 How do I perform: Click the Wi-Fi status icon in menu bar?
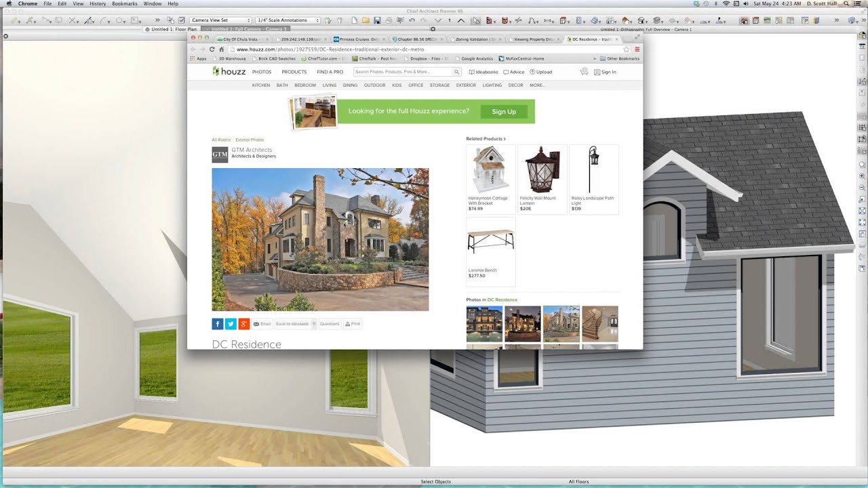[x=726, y=3]
